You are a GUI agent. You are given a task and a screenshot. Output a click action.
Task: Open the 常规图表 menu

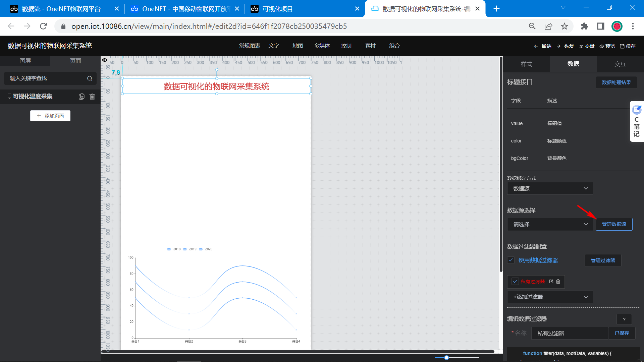[249, 46]
